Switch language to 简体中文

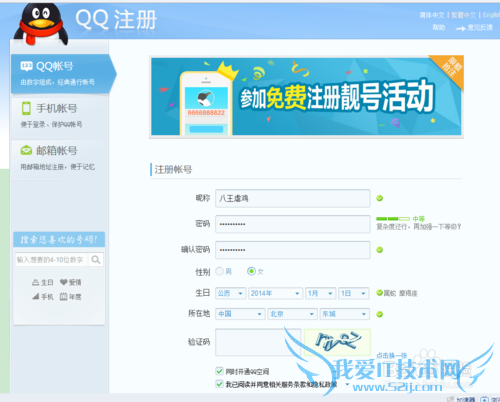pyautogui.click(x=432, y=15)
